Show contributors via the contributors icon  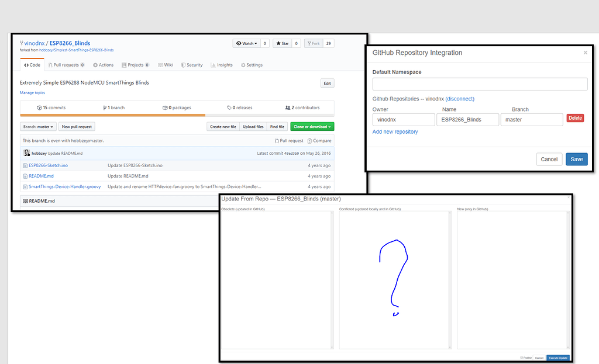287,108
